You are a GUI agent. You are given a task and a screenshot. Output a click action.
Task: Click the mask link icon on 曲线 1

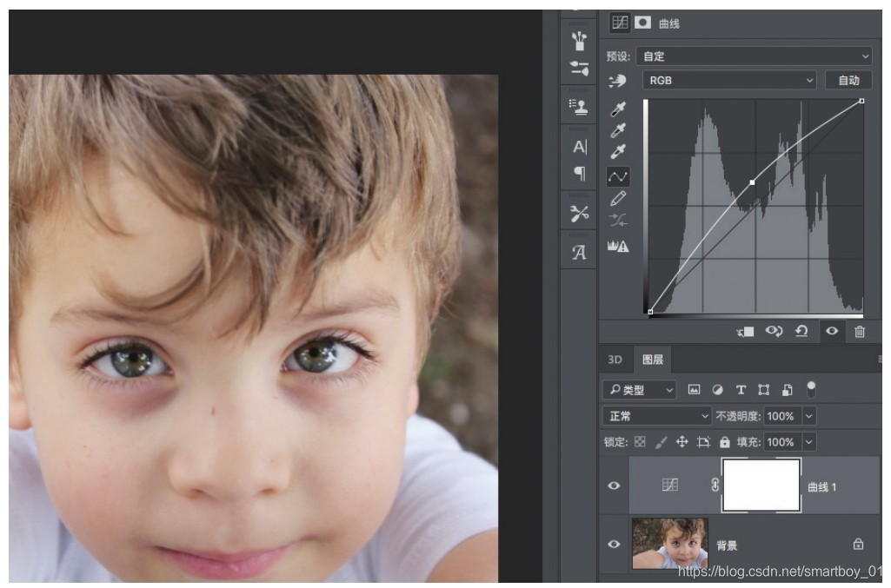[715, 485]
